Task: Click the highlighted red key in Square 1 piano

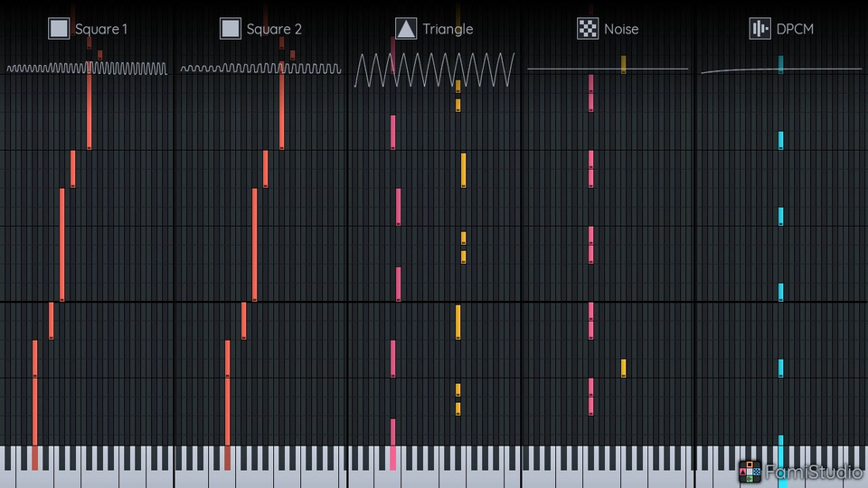Action: pyautogui.click(x=35, y=458)
